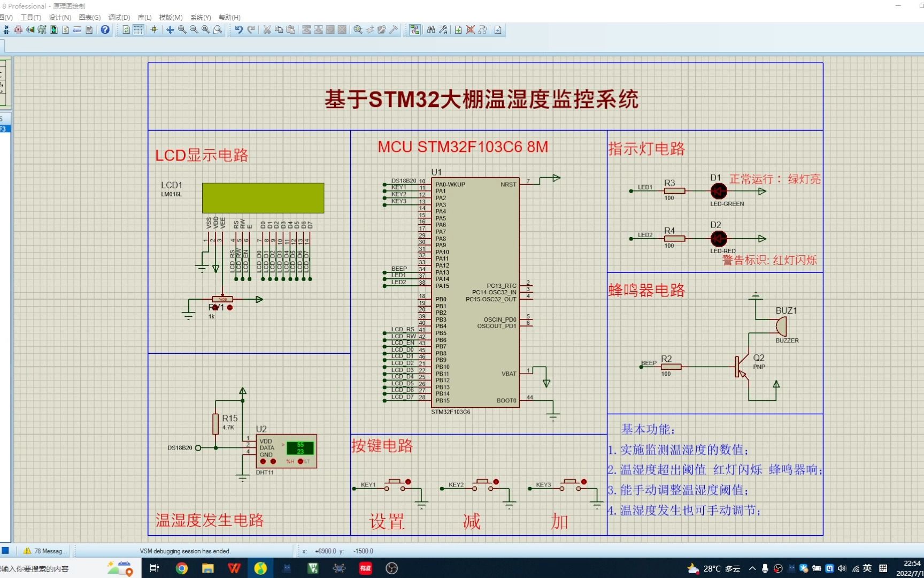The height and width of the screenshot is (578, 924).
Task: Switch input language via 英 indicator
Action: (867, 568)
